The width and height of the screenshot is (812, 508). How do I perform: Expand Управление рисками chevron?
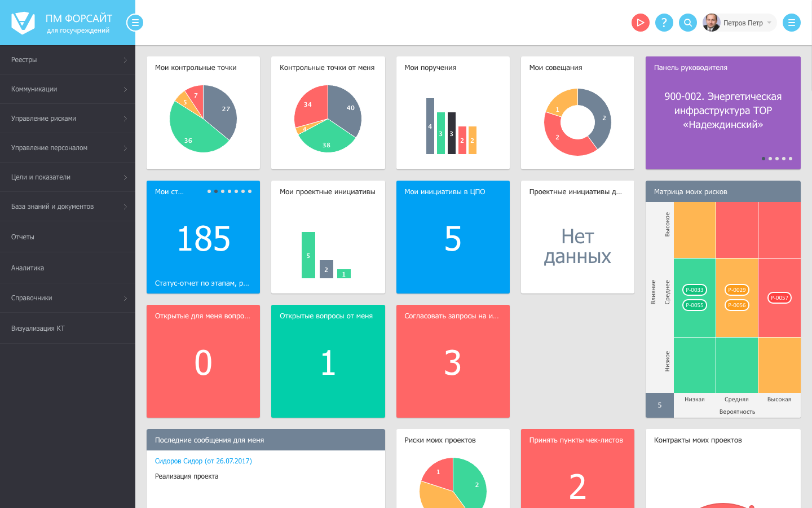pos(125,119)
